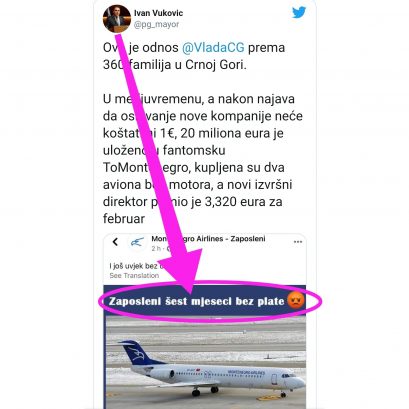Click the 2 h post timestamp
The image size is (409, 409).
[x=156, y=249]
